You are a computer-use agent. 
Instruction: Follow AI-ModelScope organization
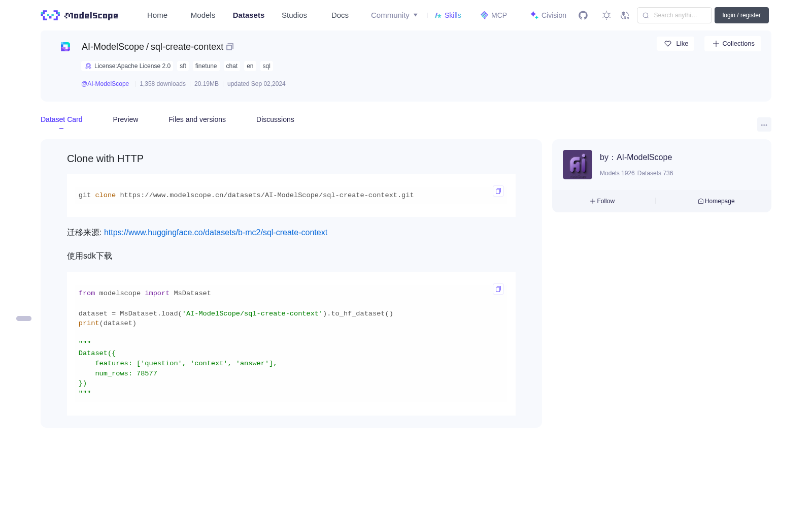(x=602, y=201)
